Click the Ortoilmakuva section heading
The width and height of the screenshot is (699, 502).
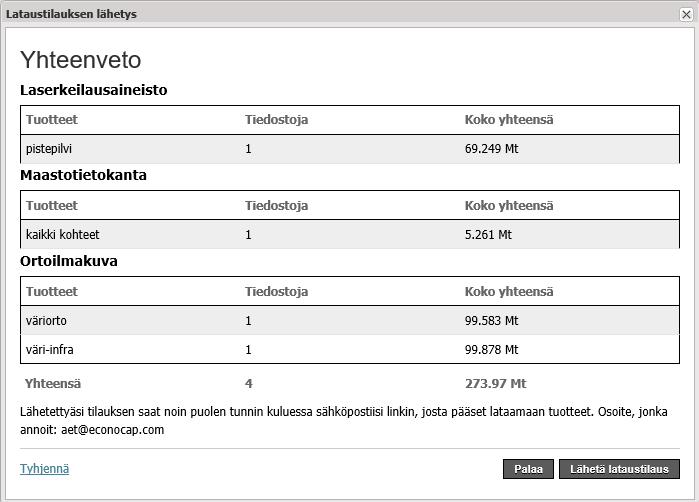click(x=69, y=261)
